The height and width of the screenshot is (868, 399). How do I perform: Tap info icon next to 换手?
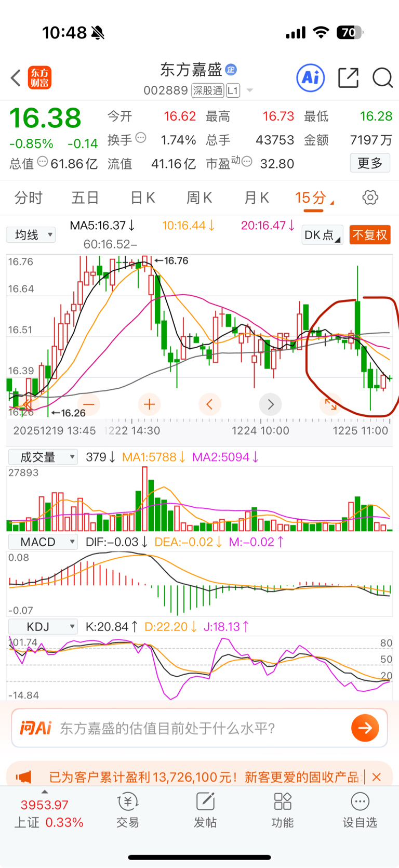[x=141, y=138]
